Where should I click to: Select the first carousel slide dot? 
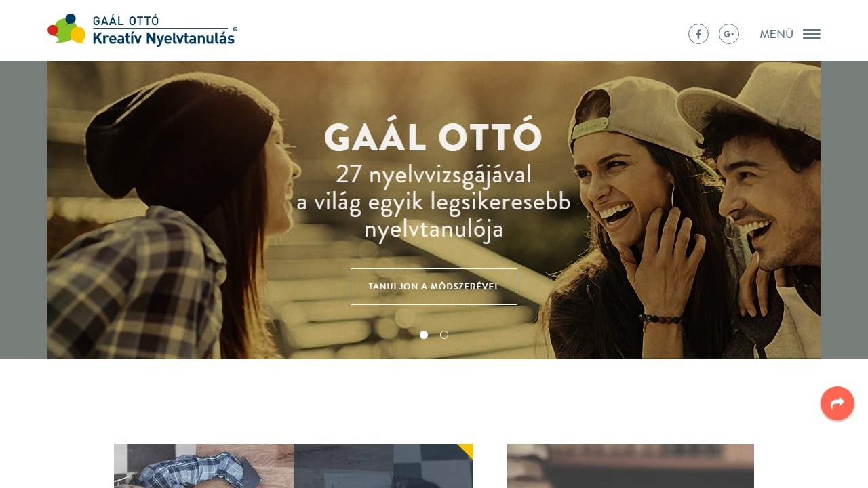[x=424, y=335]
